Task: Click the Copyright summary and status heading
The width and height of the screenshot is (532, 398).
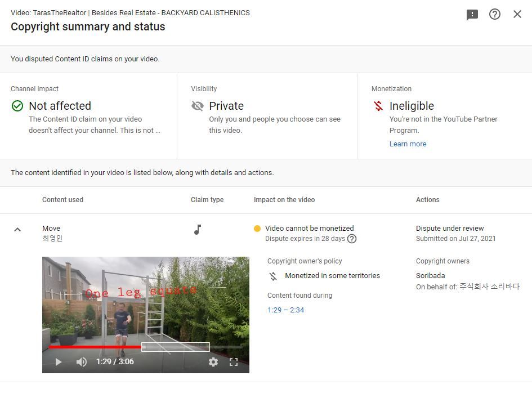Action: click(x=88, y=26)
